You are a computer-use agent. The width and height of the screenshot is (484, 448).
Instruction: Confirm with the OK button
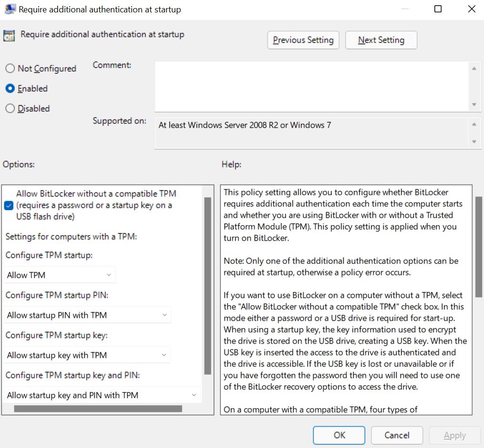pos(339,435)
